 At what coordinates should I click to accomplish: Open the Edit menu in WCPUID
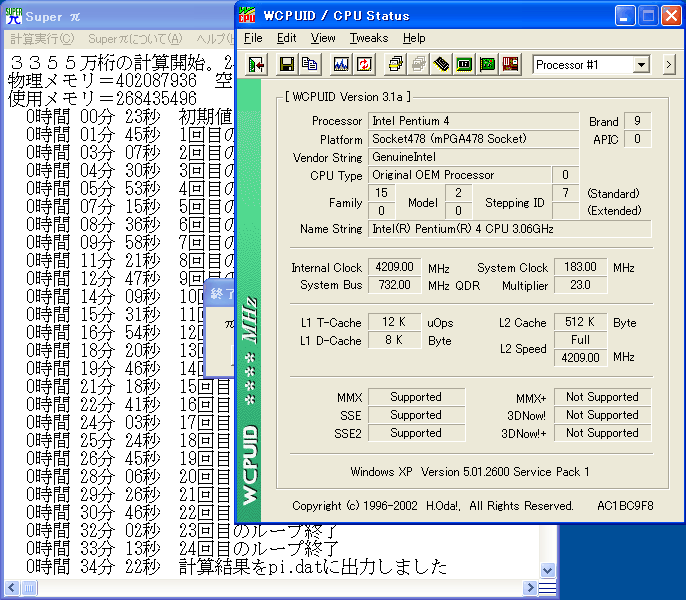pyautogui.click(x=287, y=38)
